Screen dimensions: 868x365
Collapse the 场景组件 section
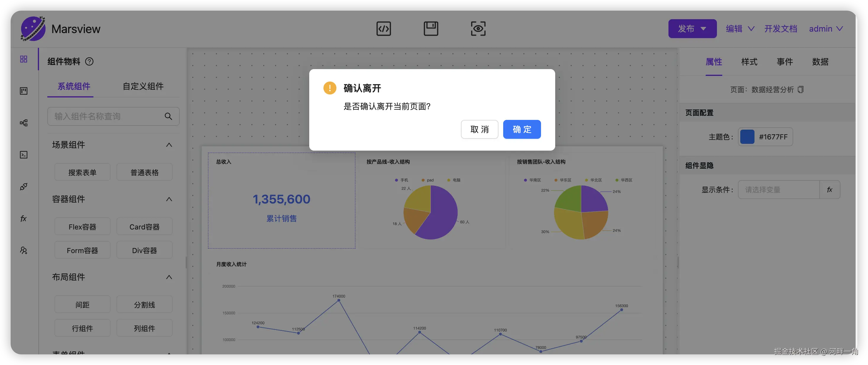[x=169, y=145]
